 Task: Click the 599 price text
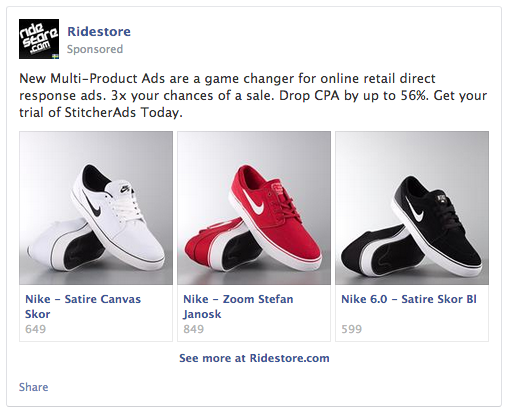point(351,329)
